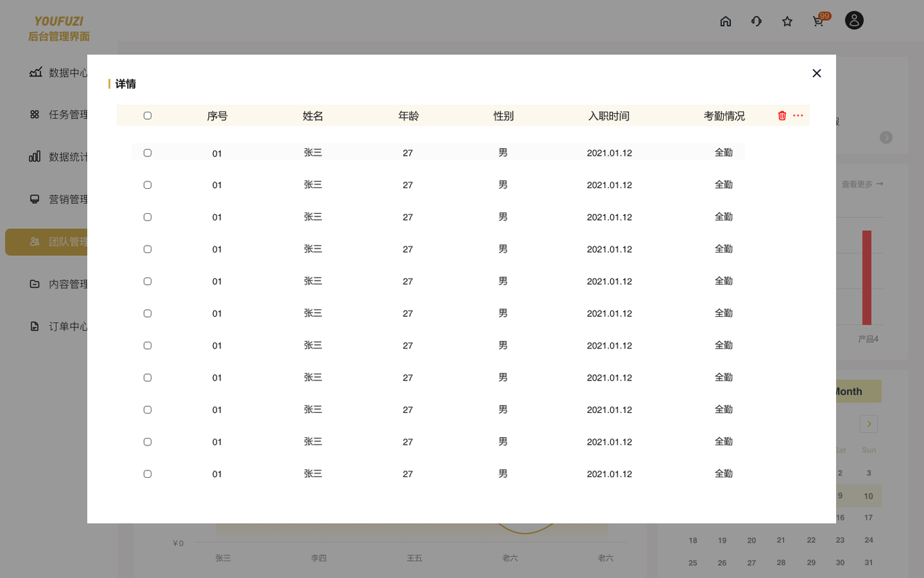Click the customer service headset icon
The image size is (924, 578).
coord(756,21)
